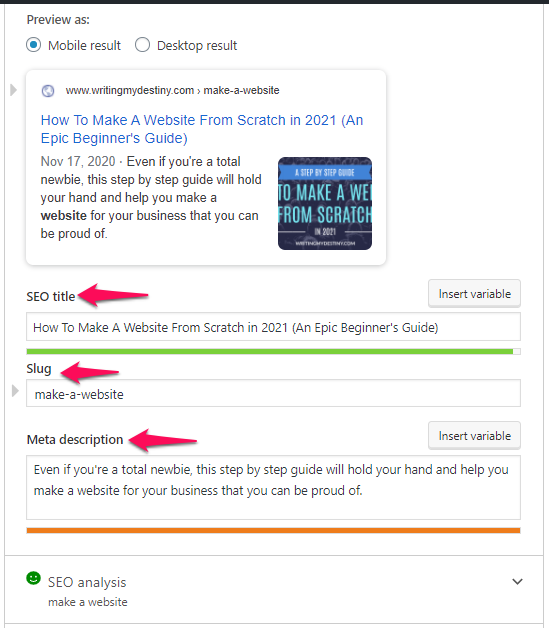Click the blue preview title link
This screenshot has width=549, height=628.
202,129
